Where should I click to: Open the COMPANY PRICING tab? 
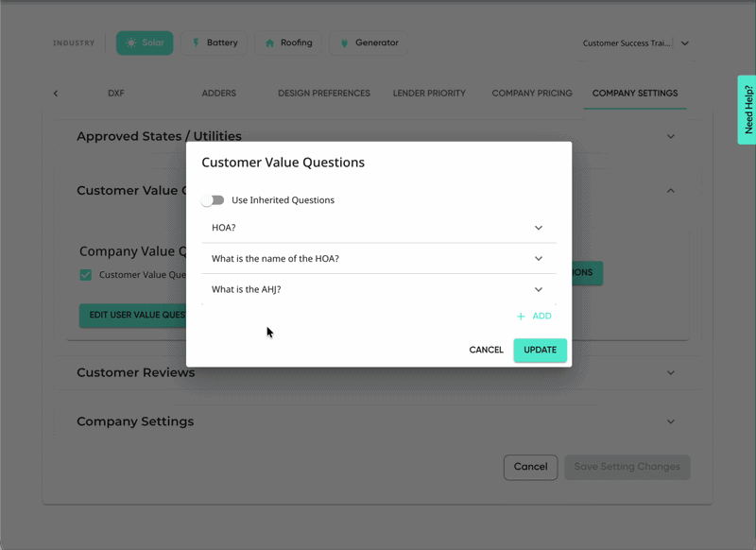(532, 93)
